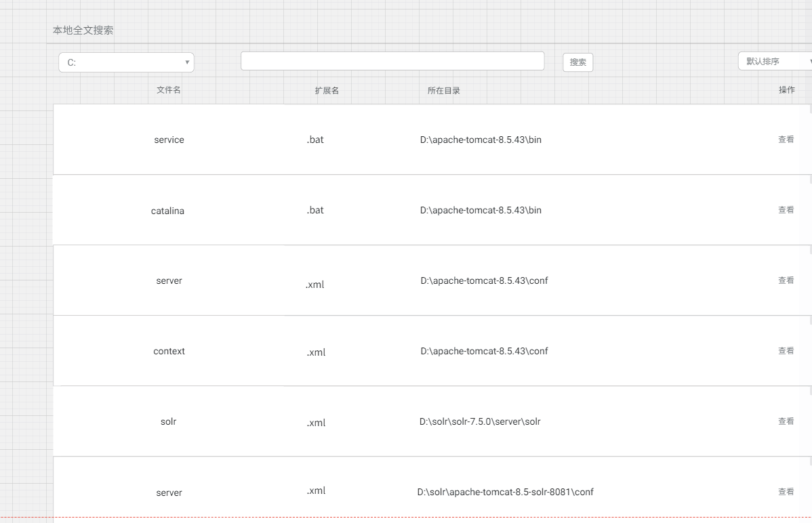Click 查看 for service.bat row
This screenshot has width=812, height=523.
[786, 140]
